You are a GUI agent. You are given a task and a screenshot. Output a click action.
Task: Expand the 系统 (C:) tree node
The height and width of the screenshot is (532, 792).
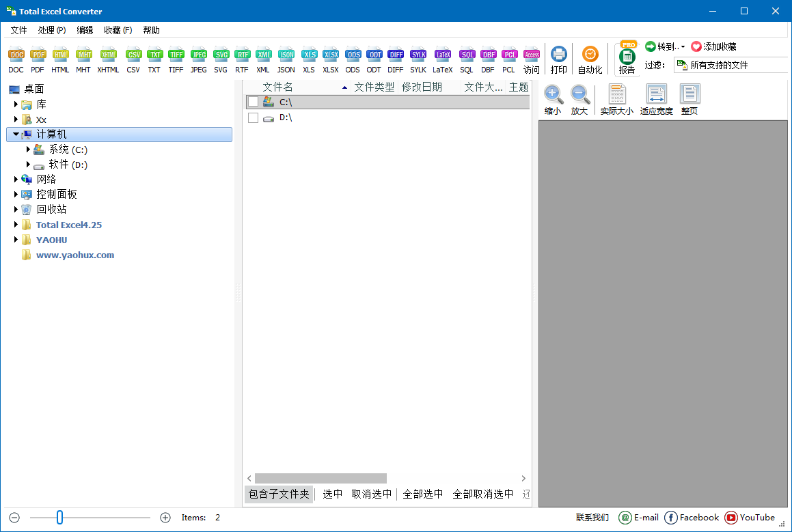point(29,150)
